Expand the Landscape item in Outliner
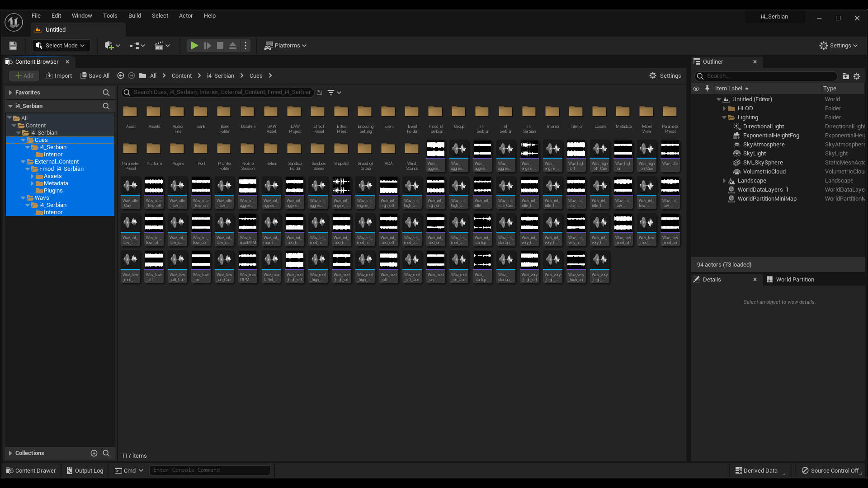 click(x=724, y=181)
